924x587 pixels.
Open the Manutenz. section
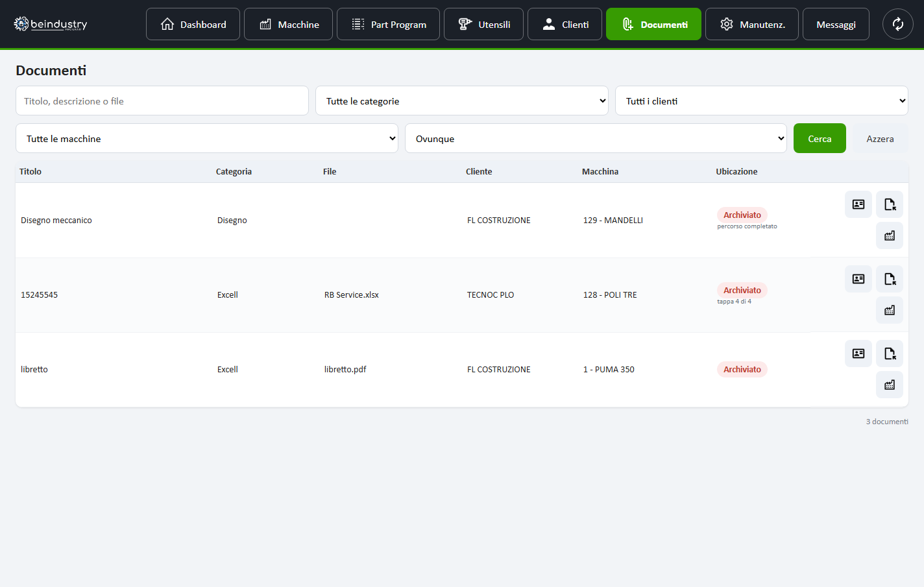752,24
